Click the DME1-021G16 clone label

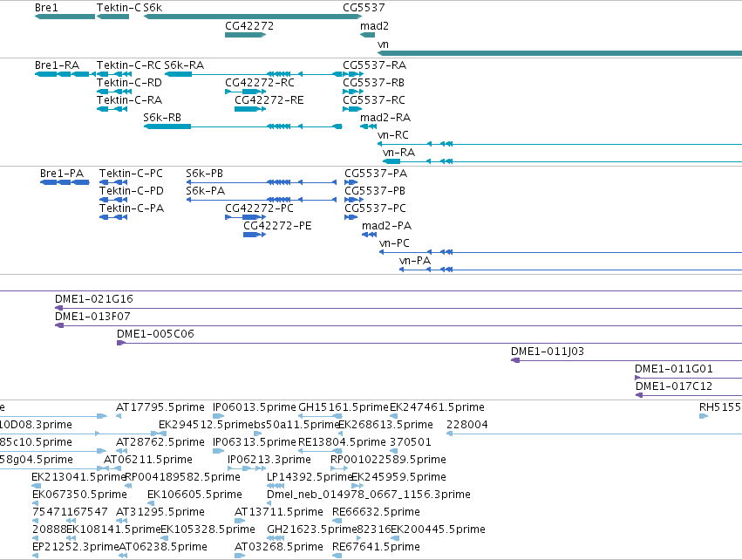[94, 299]
